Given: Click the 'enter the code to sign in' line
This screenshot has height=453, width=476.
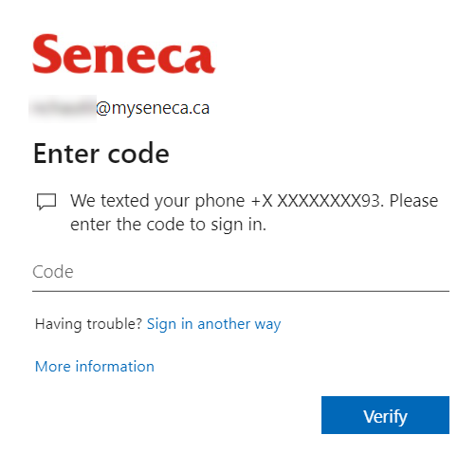Looking at the screenshot, I should click(x=168, y=225).
